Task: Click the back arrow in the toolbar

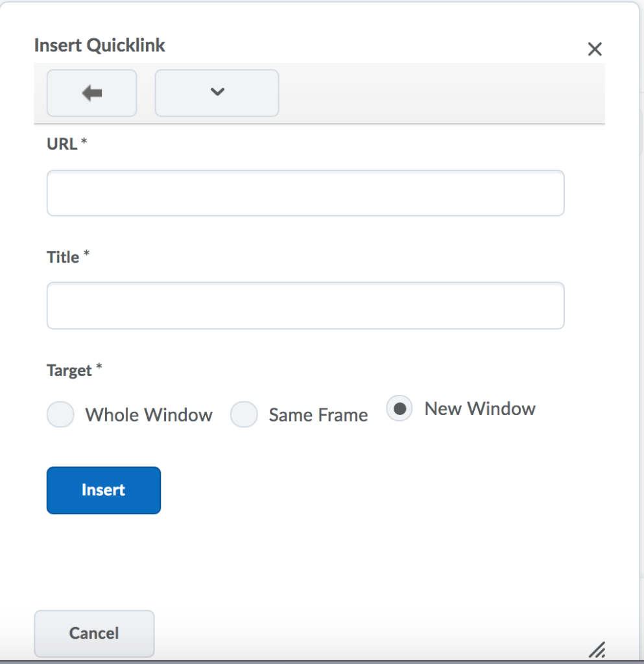Action: click(x=91, y=93)
